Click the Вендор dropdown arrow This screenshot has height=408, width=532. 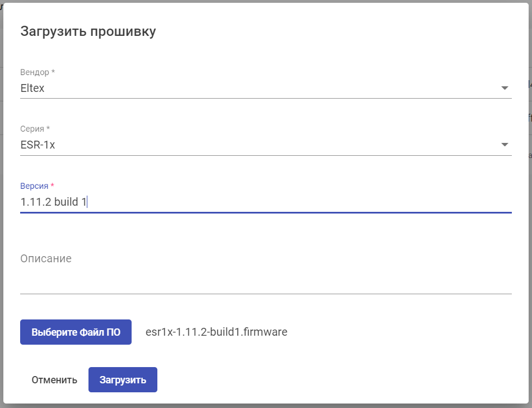click(505, 88)
